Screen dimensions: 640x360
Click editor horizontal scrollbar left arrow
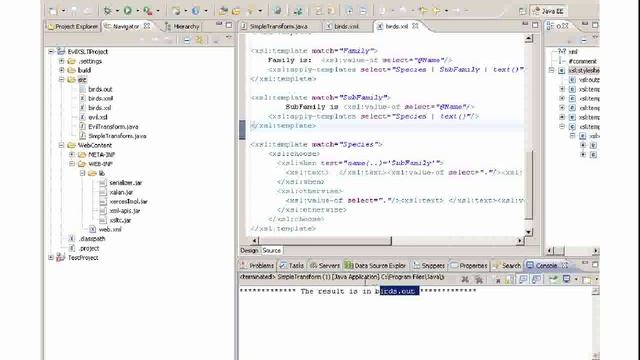pos(255,241)
